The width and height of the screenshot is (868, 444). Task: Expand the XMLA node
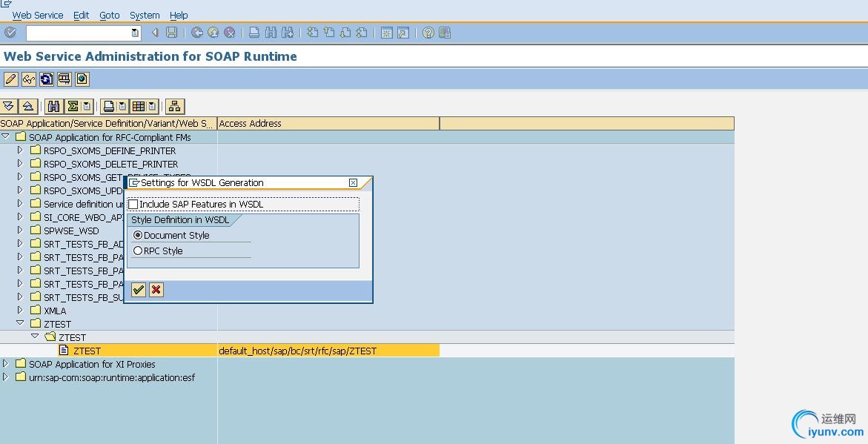[x=20, y=310]
